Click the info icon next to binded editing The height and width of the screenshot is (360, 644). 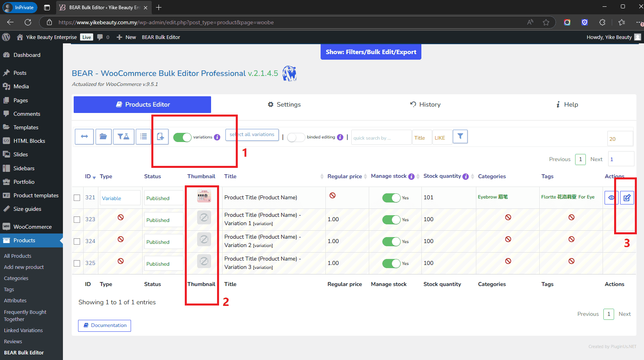click(340, 137)
